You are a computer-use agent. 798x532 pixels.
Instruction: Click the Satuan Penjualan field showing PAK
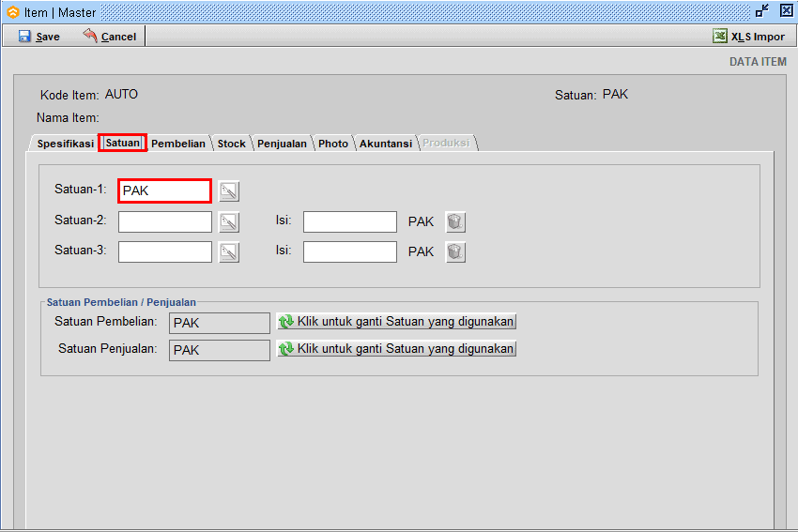click(x=220, y=350)
